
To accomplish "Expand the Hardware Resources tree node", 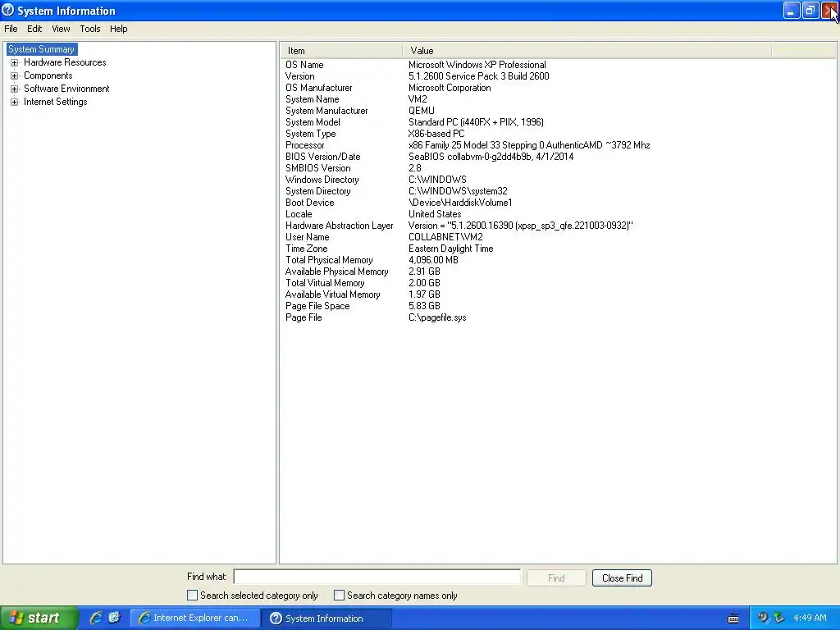I will pos(15,62).
